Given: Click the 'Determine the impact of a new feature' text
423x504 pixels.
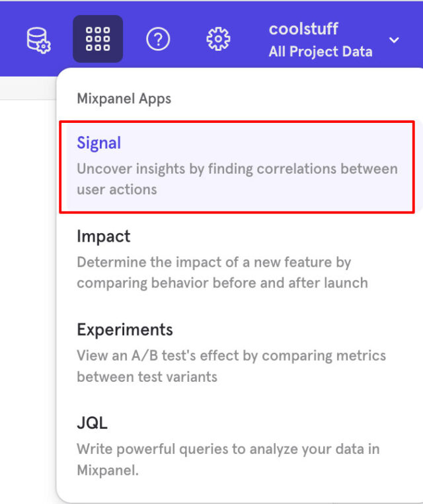Looking at the screenshot, I should [x=213, y=262].
